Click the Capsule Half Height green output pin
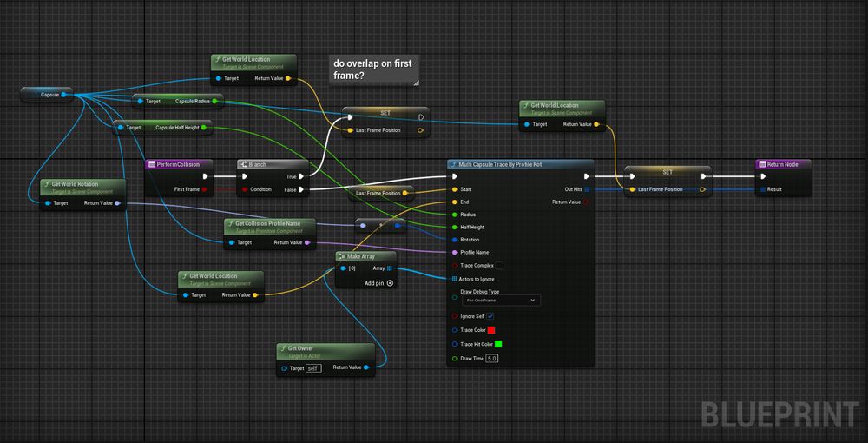 pyautogui.click(x=204, y=128)
